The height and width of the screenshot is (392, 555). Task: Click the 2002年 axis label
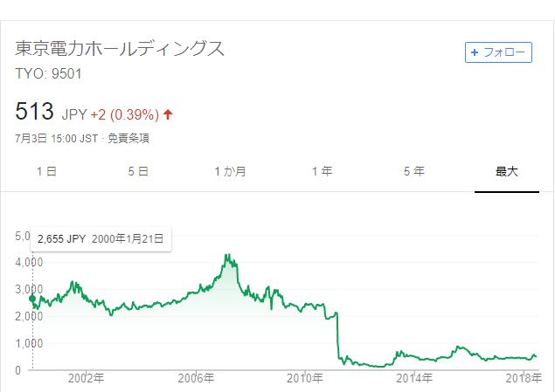86,378
